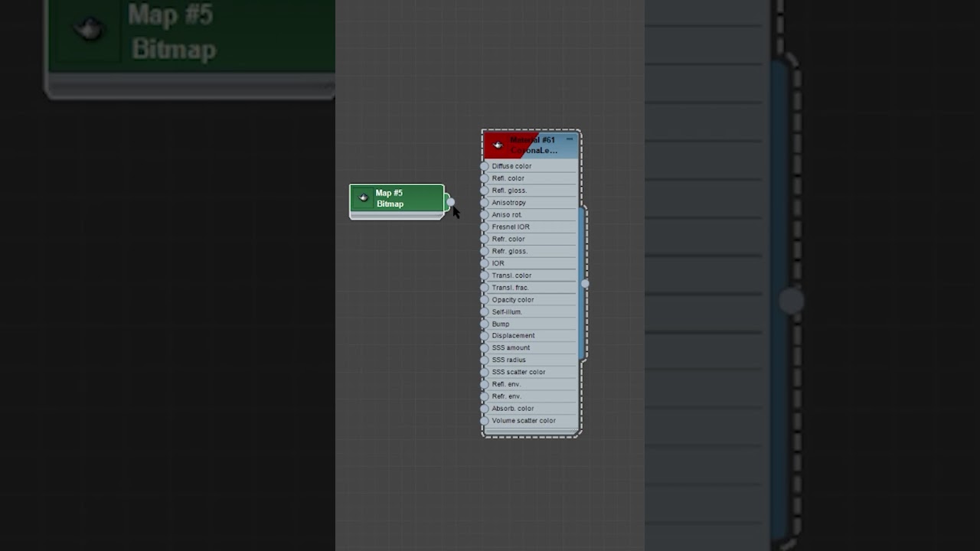This screenshot has height=551, width=980.
Task: Click the Opacity color input socket
Action: (484, 300)
